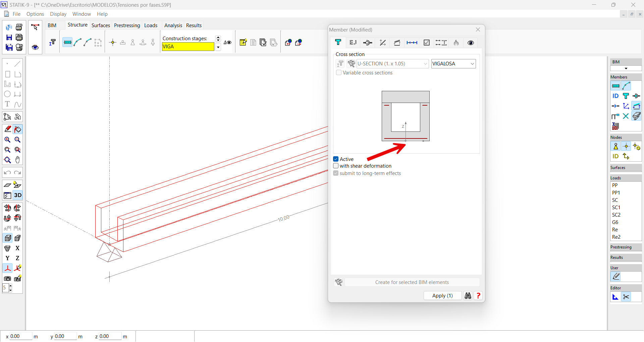Open the Display menu
644x342 pixels.
pos(58,14)
